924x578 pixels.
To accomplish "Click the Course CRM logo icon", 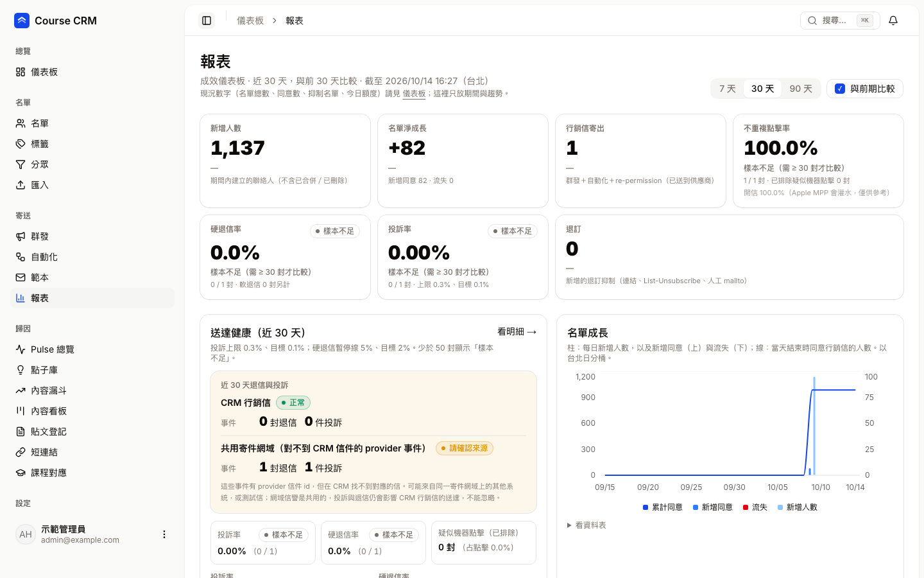I will (22, 21).
